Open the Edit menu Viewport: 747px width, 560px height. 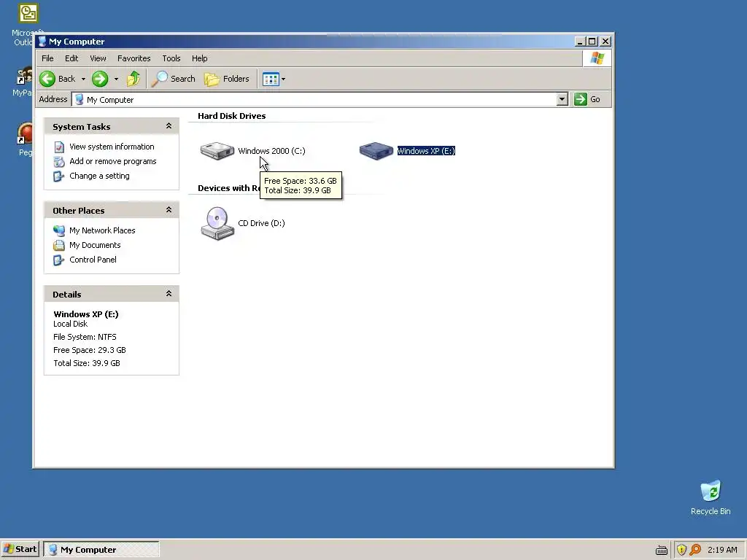coord(71,58)
